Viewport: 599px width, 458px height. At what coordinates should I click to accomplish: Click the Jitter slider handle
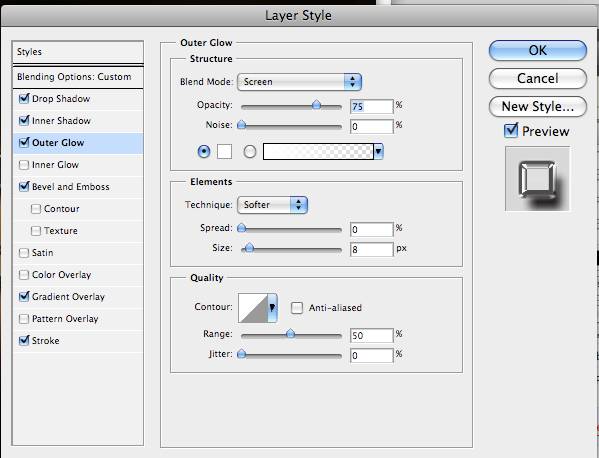click(241, 354)
